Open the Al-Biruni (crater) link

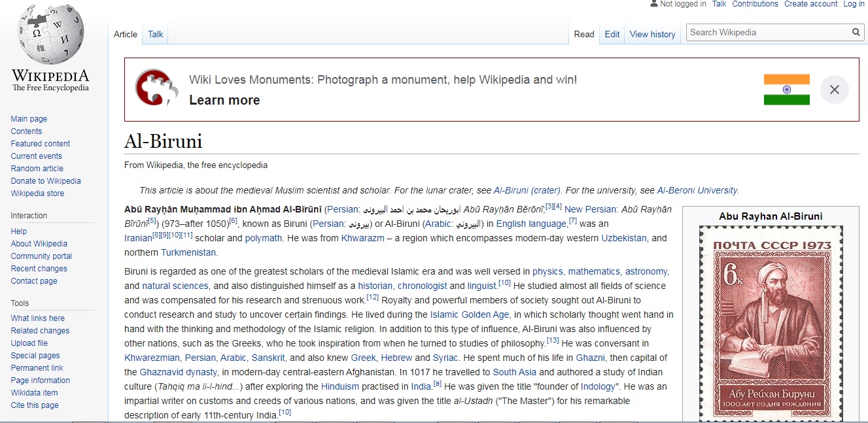(527, 190)
